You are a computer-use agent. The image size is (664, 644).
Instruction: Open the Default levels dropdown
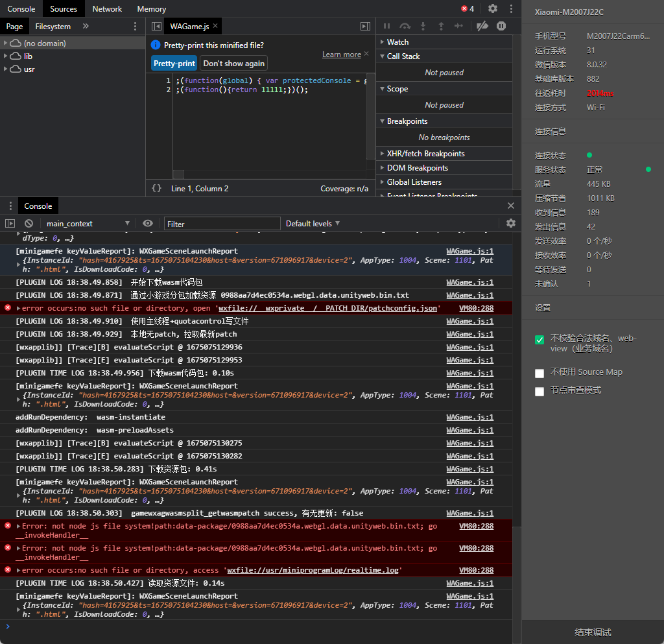tap(312, 223)
